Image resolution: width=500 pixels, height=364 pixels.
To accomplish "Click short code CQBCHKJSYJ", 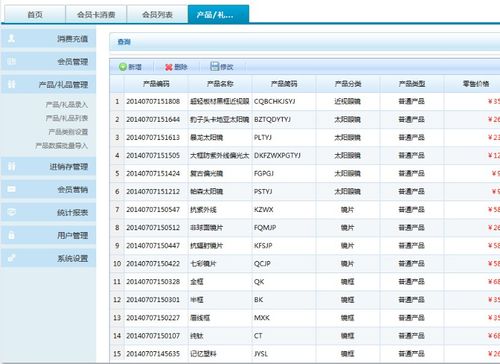I will [275, 101].
